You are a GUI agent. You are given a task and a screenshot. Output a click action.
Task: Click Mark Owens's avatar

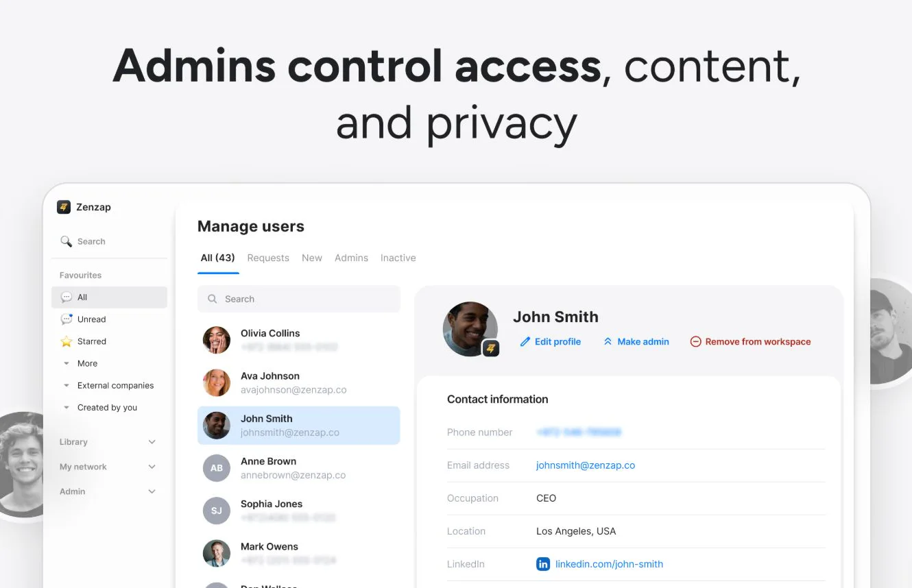[x=217, y=553]
